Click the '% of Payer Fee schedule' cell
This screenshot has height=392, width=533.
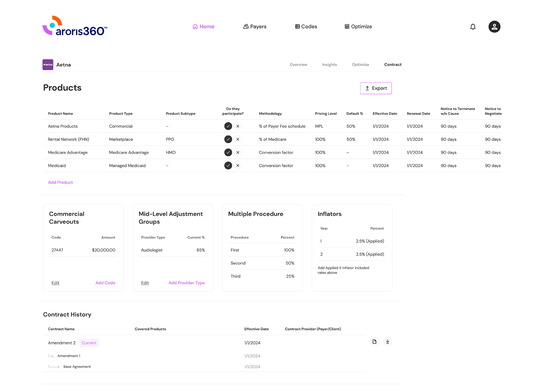click(282, 126)
